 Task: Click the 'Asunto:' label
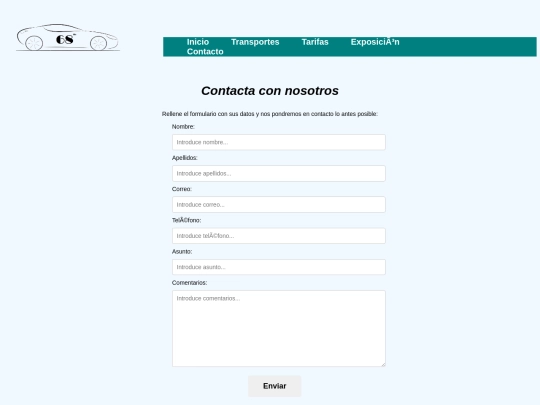(182, 252)
